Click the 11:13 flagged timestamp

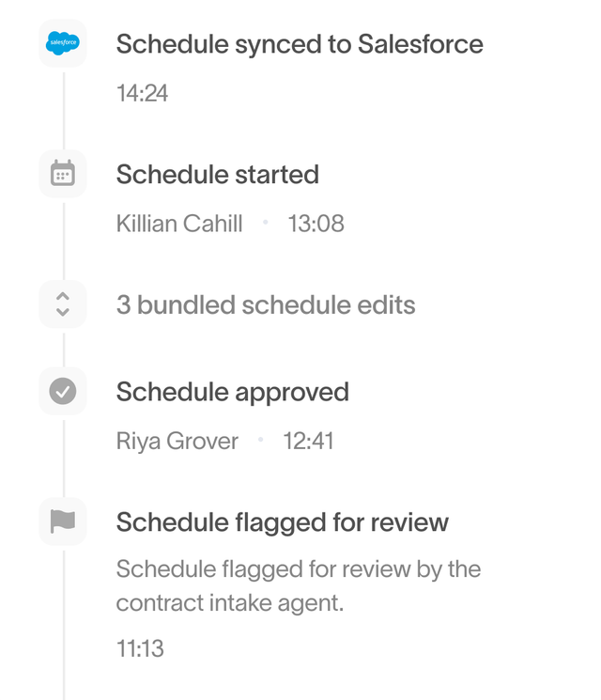point(140,648)
